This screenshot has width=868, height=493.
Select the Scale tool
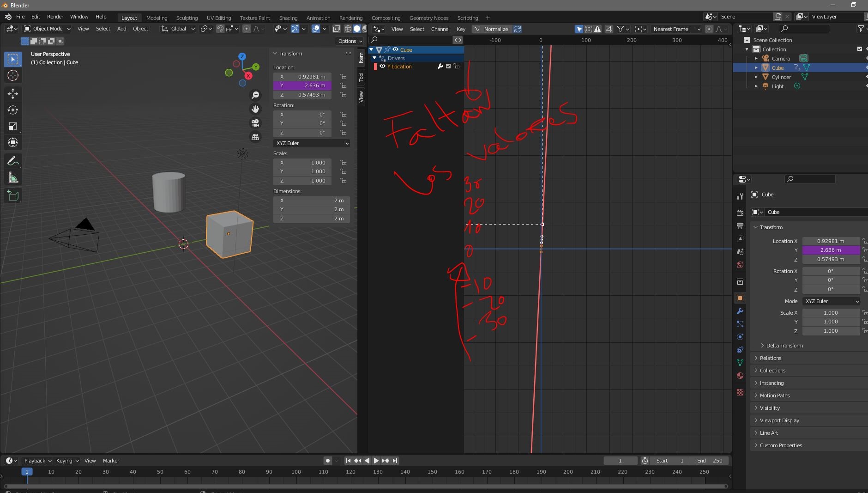[x=13, y=126]
